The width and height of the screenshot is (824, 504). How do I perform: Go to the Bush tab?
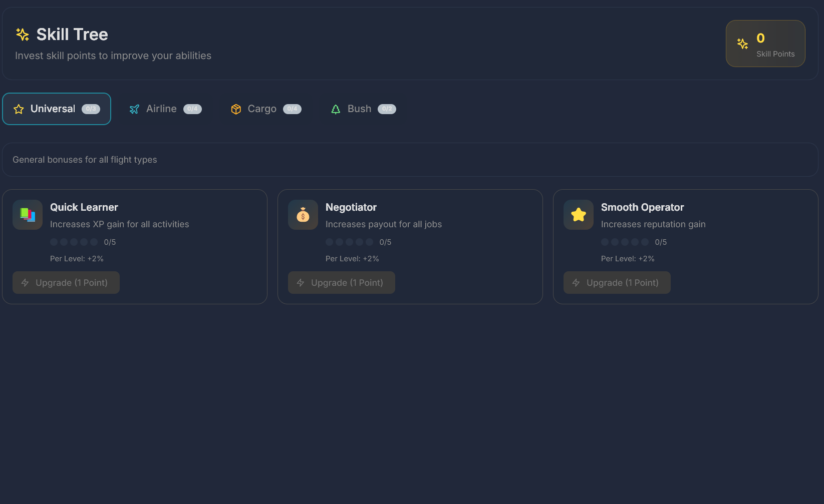point(359,109)
